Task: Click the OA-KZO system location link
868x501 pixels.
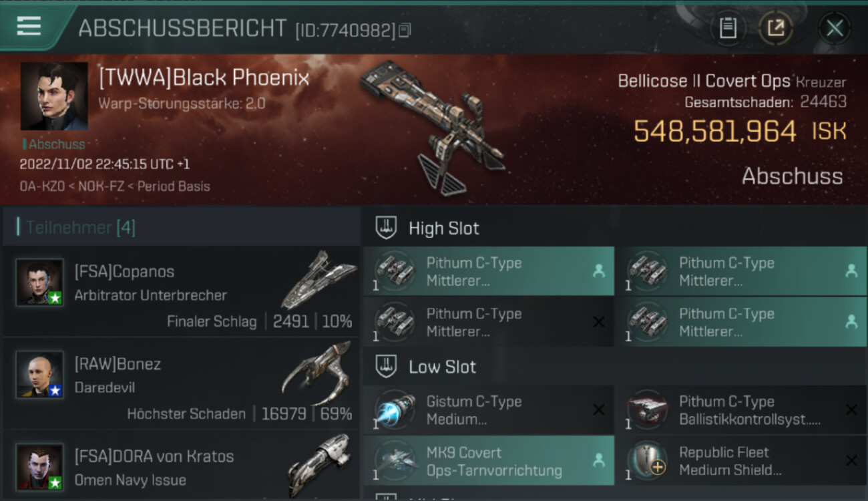Action: pos(39,186)
